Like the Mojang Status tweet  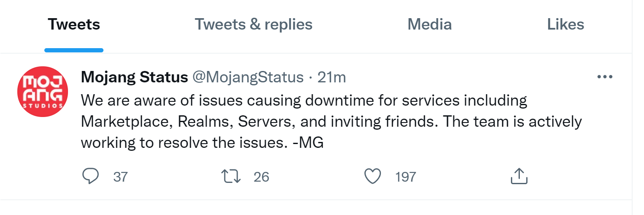point(372,176)
